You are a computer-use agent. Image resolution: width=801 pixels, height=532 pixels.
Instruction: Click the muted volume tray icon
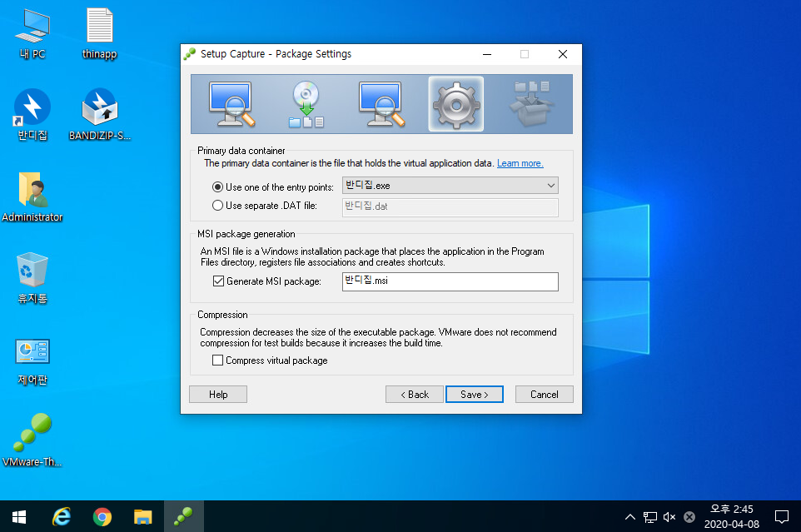[669, 517]
